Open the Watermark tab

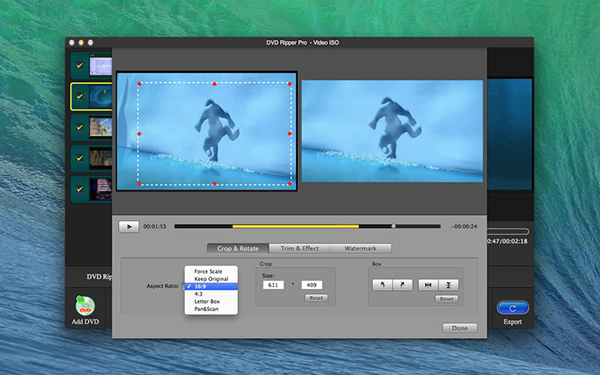[x=360, y=248]
